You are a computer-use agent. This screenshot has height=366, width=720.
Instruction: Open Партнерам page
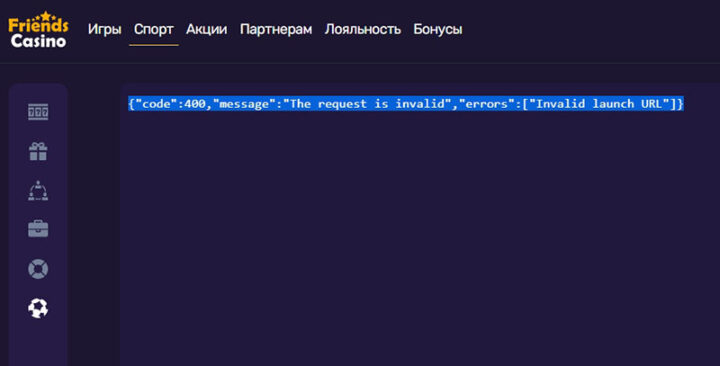pyautogui.click(x=276, y=29)
